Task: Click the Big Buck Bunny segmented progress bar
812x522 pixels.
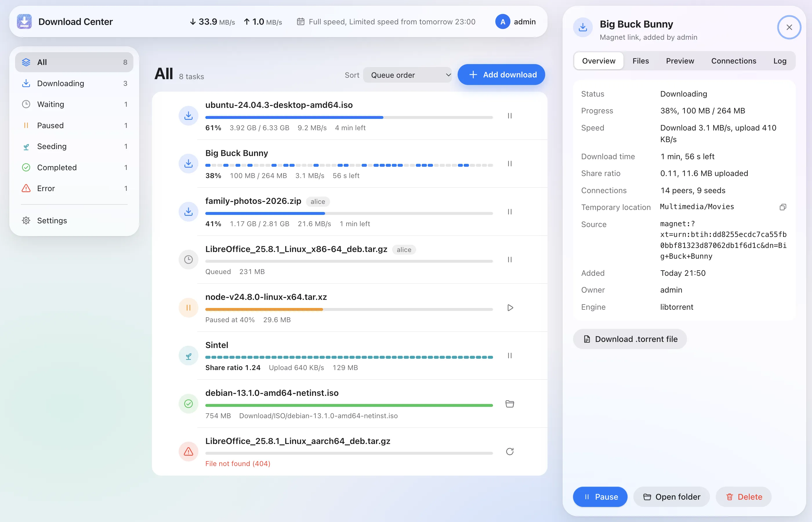Action: pos(349,165)
